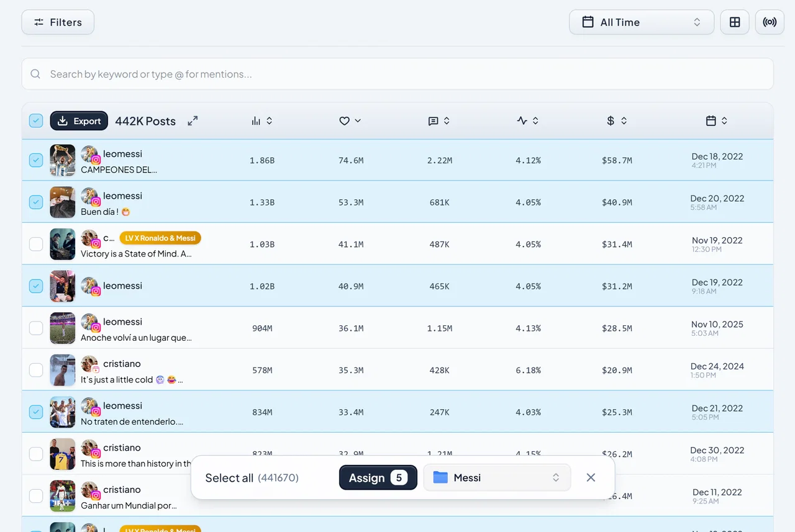This screenshot has width=795, height=532.
Task: Open the No traten de entenderlo thumbnail
Action: click(x=63, y=412)
